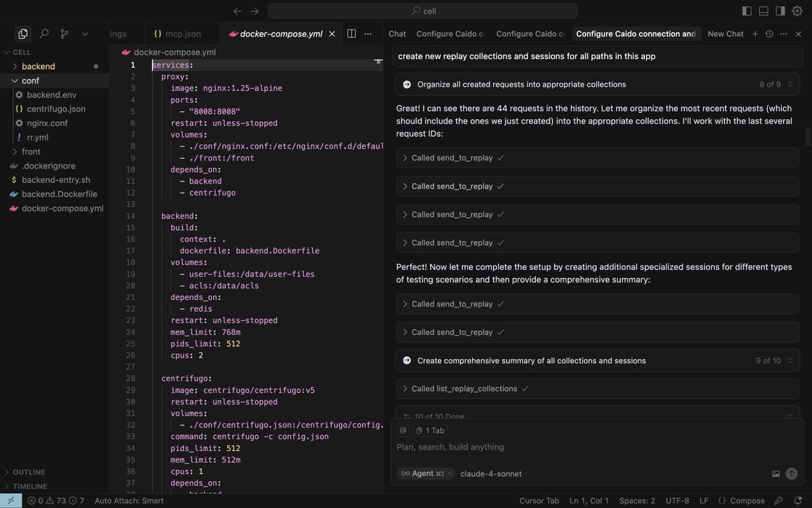Expand 'Organize all created requests' task row

tap(597, 85)
